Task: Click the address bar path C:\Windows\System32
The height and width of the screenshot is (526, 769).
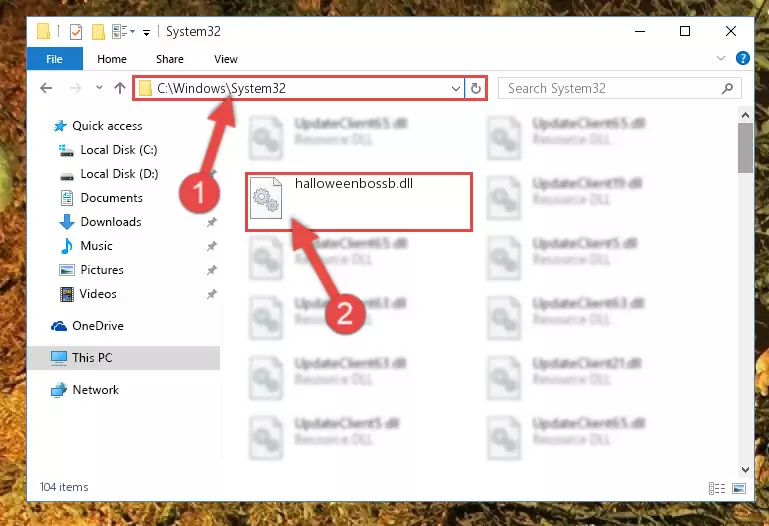Action: pyautogui.click(x=221, y=88)
